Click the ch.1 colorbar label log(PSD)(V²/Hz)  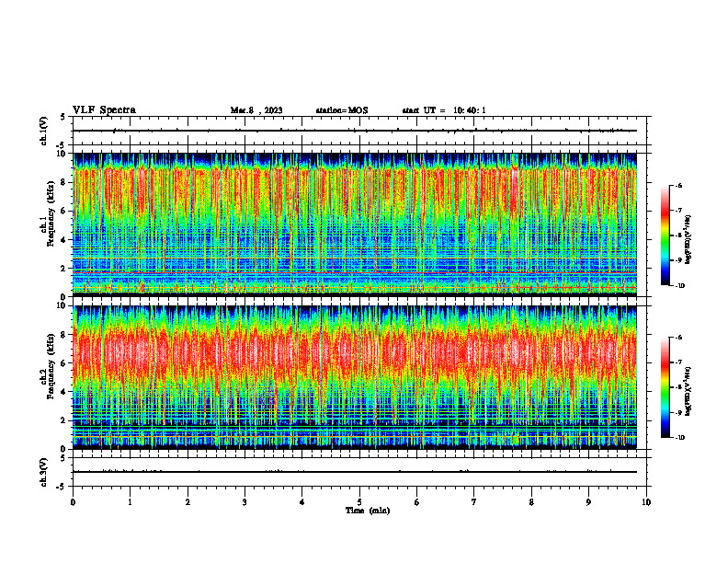[688, 240]
